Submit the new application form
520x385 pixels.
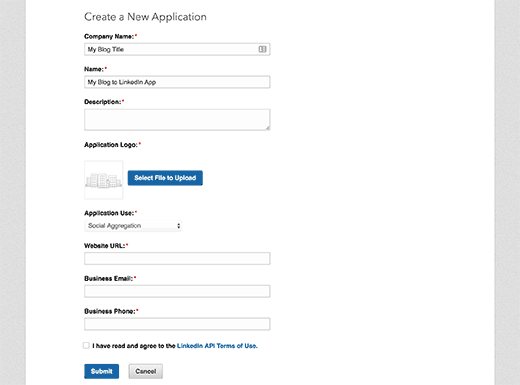[x=101, y=371]
